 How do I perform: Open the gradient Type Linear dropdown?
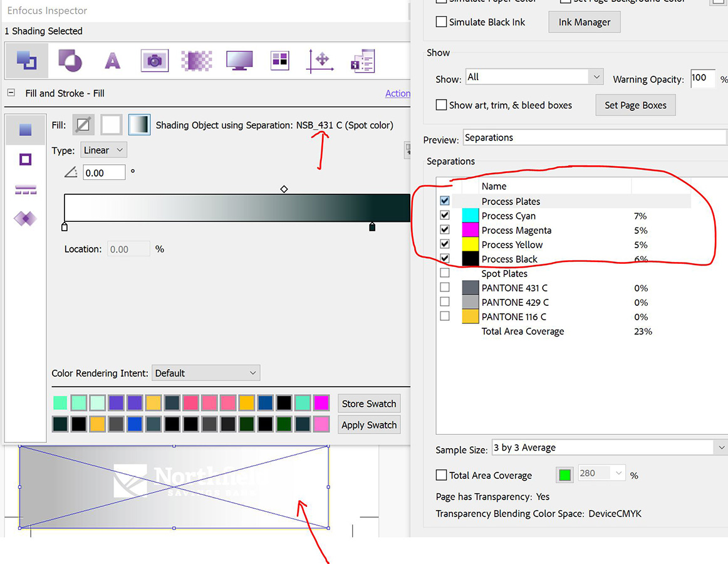103,150
